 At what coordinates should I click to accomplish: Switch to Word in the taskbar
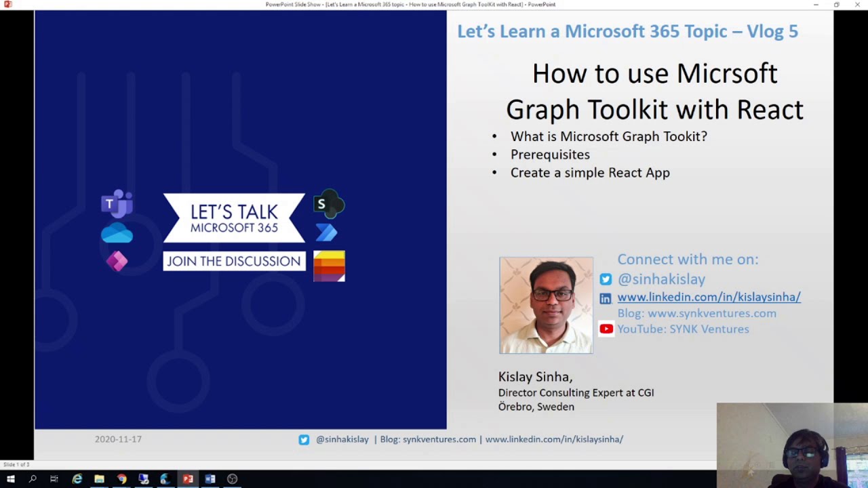(x=210, y=479)
